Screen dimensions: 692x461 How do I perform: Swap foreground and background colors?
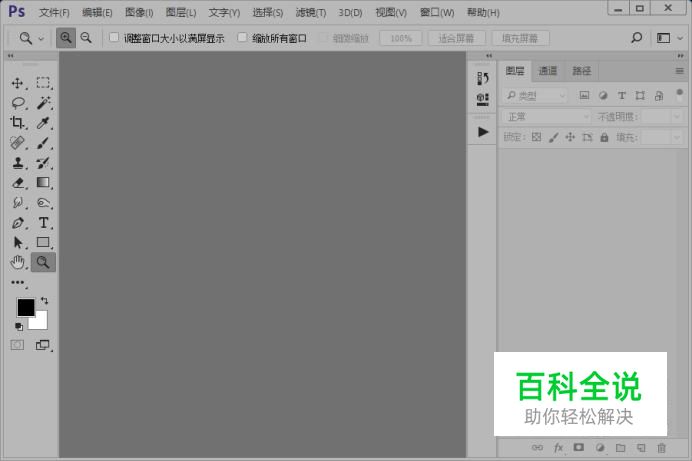44,300
